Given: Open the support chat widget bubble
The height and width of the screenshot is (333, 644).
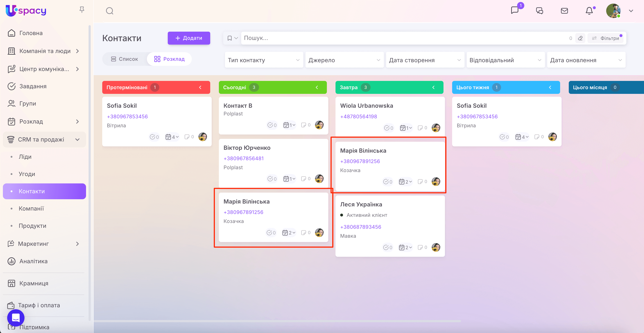Looking at the screenshot, I should pyautogui.click(x=16, y=318).
